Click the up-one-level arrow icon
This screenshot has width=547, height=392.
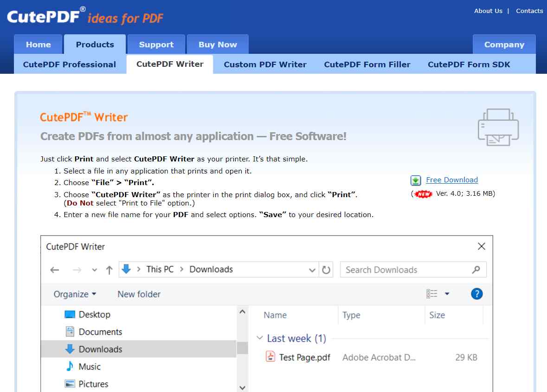109,270
